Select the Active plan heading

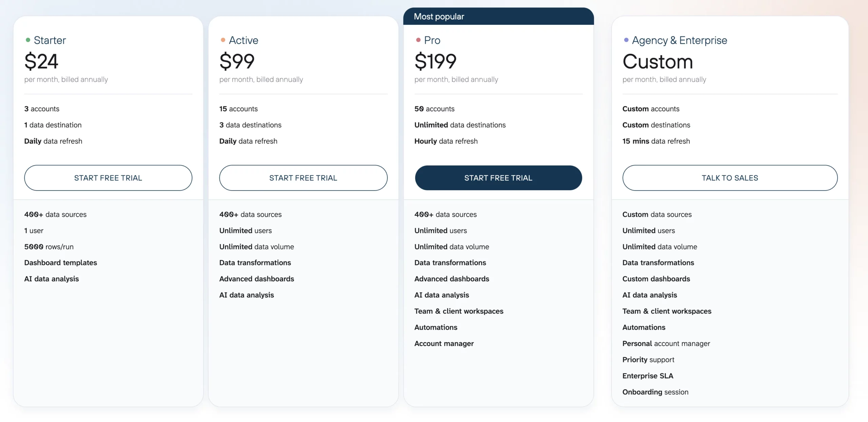click(x=243, y=40)
